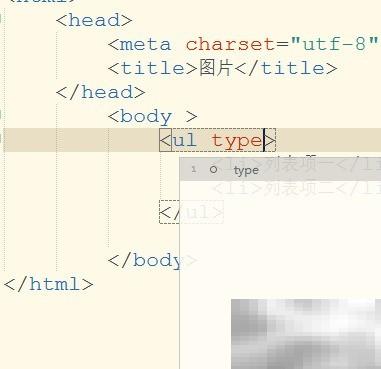Click the closing </ul> tag

191,212
